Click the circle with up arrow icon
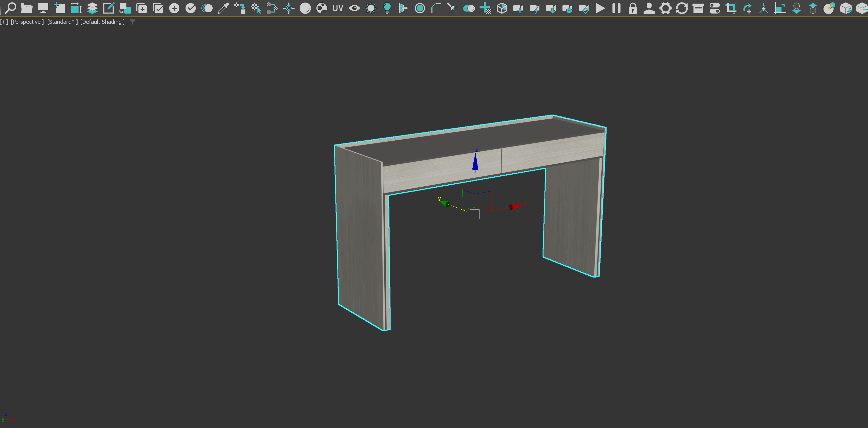The width and height of the screenshot is (868, 428). pyautogui.click(x=813, y=8)
